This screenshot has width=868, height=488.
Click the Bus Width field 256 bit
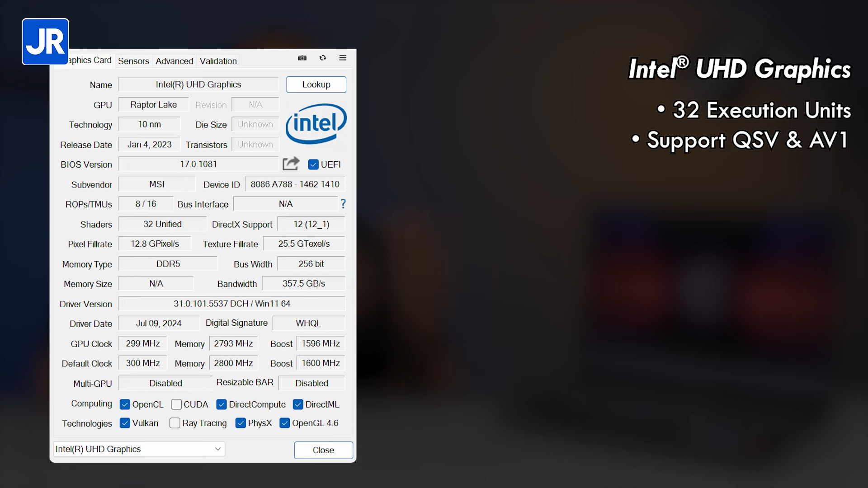(311, 263)
